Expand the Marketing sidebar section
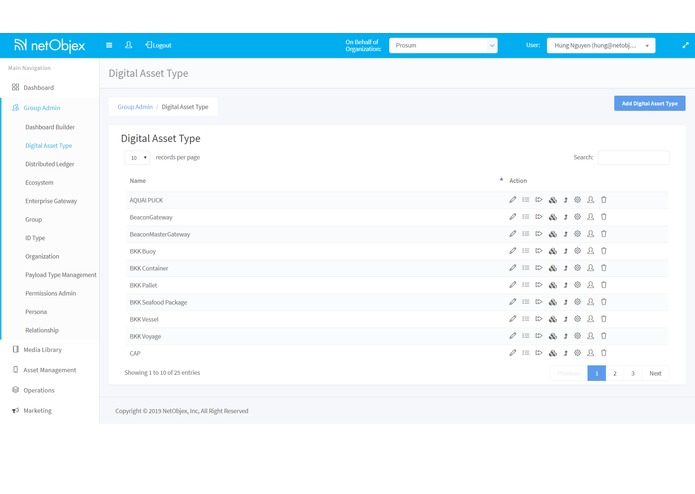695x494 pixels. click(x=37, y=411)
